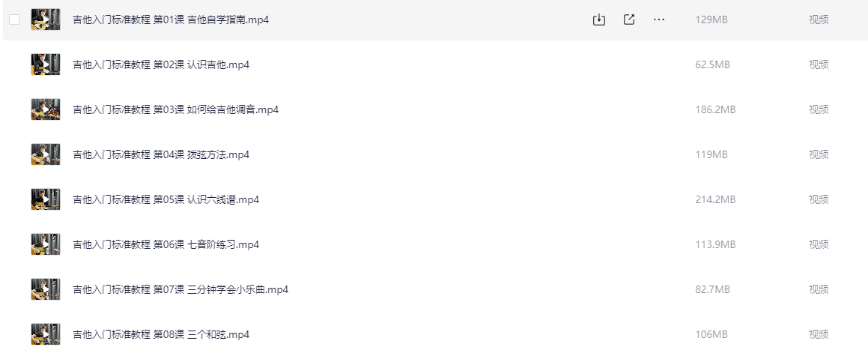Open the 第07课 三分钟学会小乐曲 thumbnail
Image resolution: width=868 pixels, height=362 pixels.
[x=46, y=289]
